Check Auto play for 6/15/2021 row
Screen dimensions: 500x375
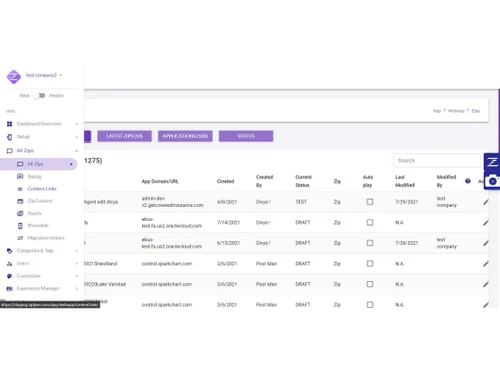click(x=370, y=243)
